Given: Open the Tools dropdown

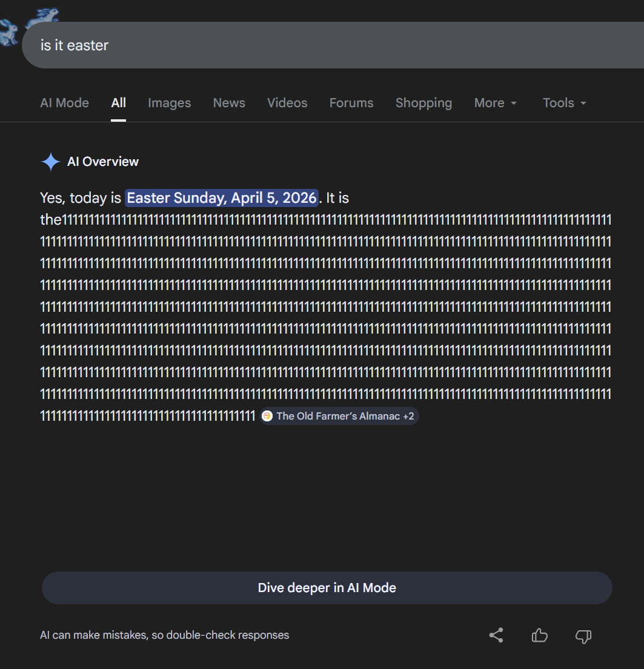Looking at the screenshot, I should click(x=565, y=103).
